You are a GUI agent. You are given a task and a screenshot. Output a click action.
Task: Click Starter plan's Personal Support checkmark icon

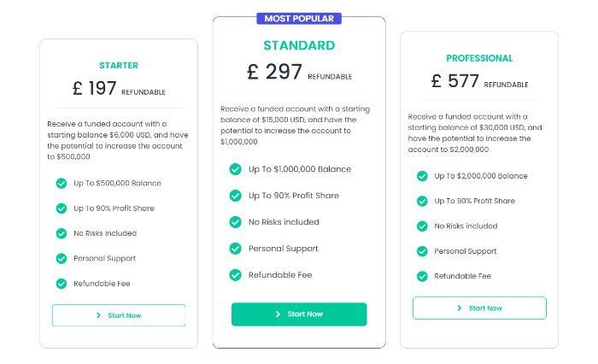[x=62, y=259]
